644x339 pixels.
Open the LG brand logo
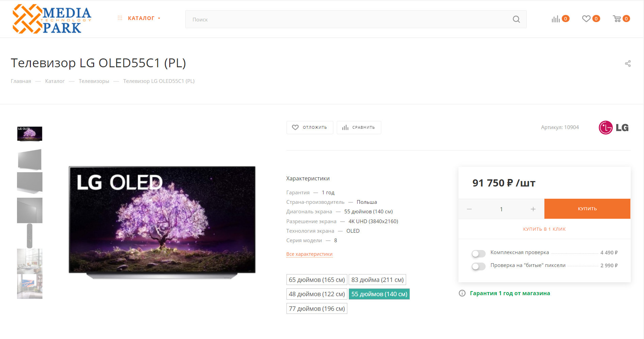pos(613,128)
